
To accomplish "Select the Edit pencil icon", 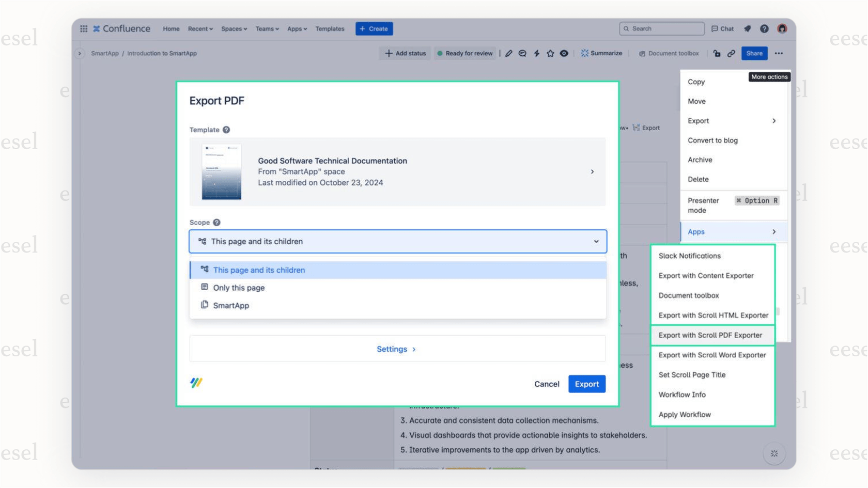I will tap(509, 53).
